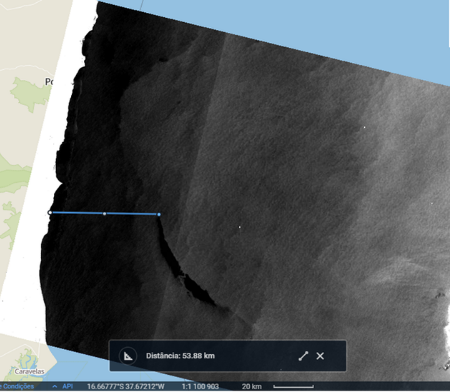Select the line distance measuring tool
This screenshot has width=450, height=392.
click(303, 356)
